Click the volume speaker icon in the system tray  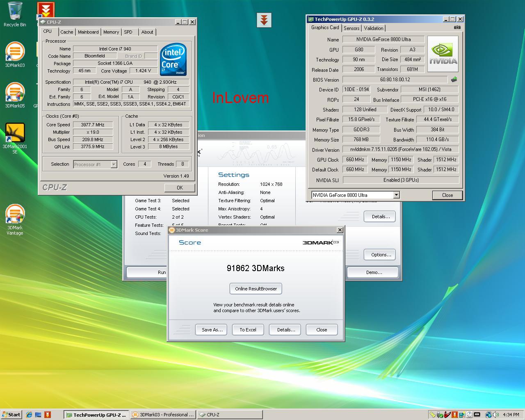[x=495, y=415]
